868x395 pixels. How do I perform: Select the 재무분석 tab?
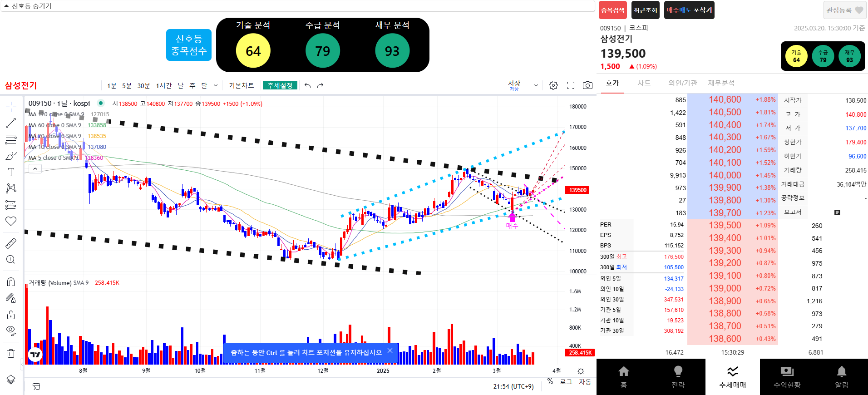point(721,83)
